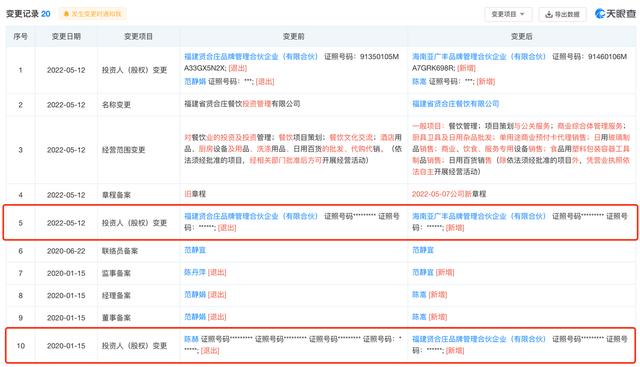This screenshot has height=367, width=640.
Task: Click the 变更项目 column header
Action: (138, 36)
